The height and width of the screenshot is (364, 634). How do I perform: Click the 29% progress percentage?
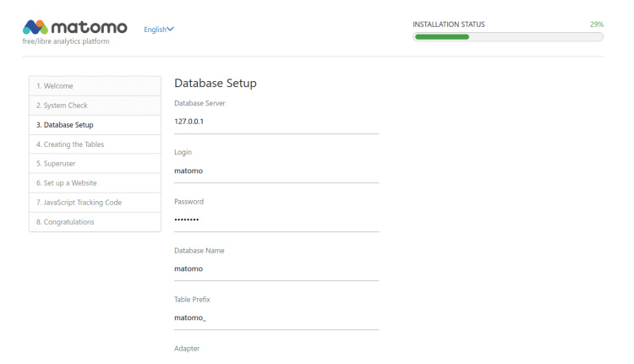(x=596, y=24)
